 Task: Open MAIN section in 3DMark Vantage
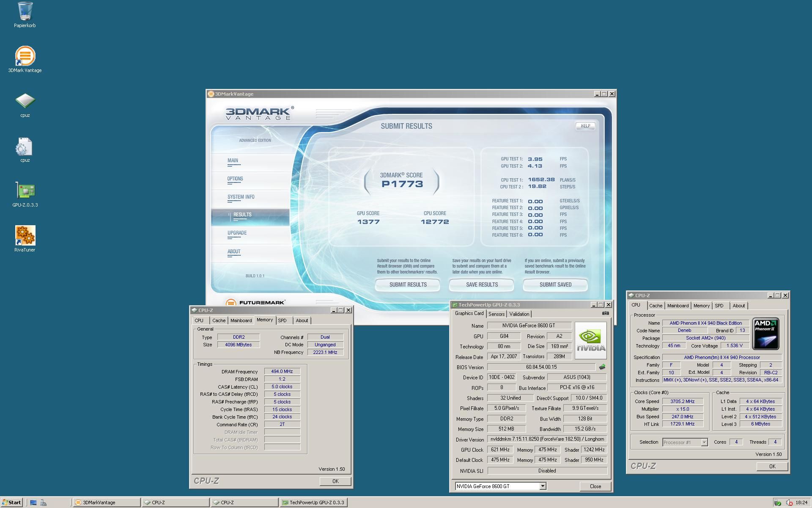click(233, 160)
